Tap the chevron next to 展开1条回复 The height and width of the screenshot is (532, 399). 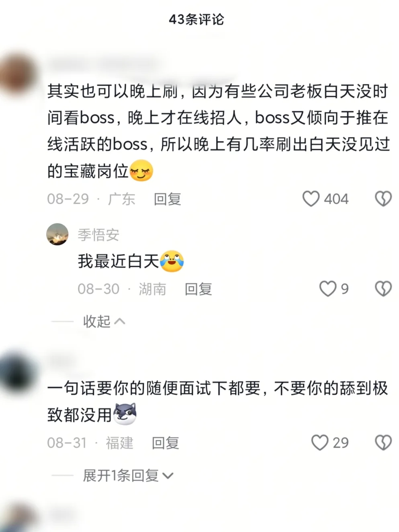[x=168, y=476]
